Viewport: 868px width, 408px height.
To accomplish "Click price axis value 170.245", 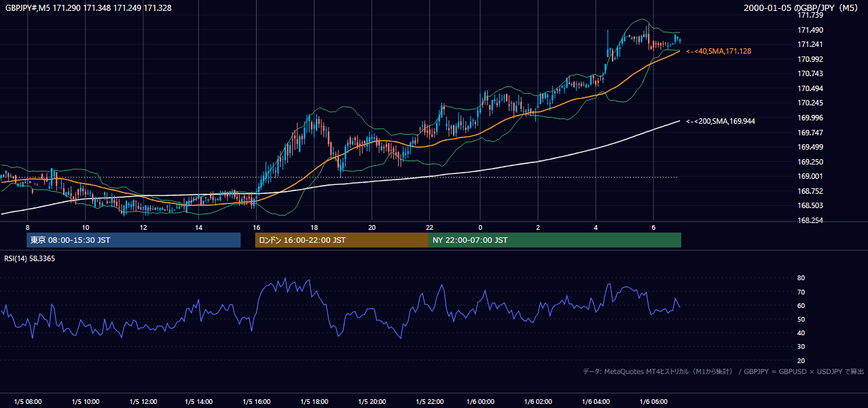I will [x=810, y=103].
